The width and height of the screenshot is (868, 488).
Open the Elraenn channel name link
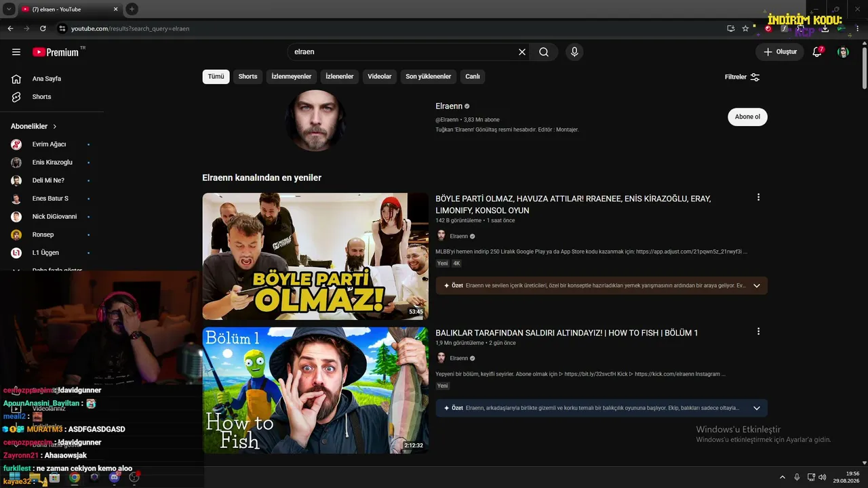click(x=449, y=106)
